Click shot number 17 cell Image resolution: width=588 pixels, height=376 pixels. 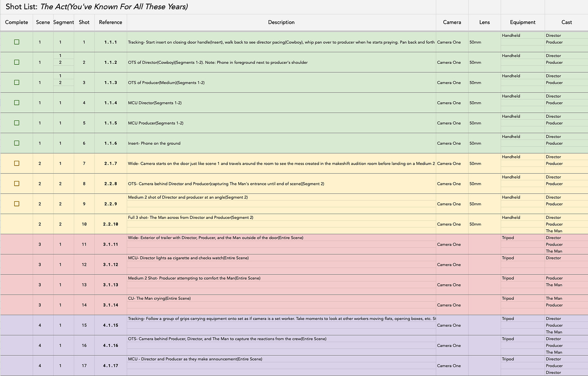tap(84, 365)
